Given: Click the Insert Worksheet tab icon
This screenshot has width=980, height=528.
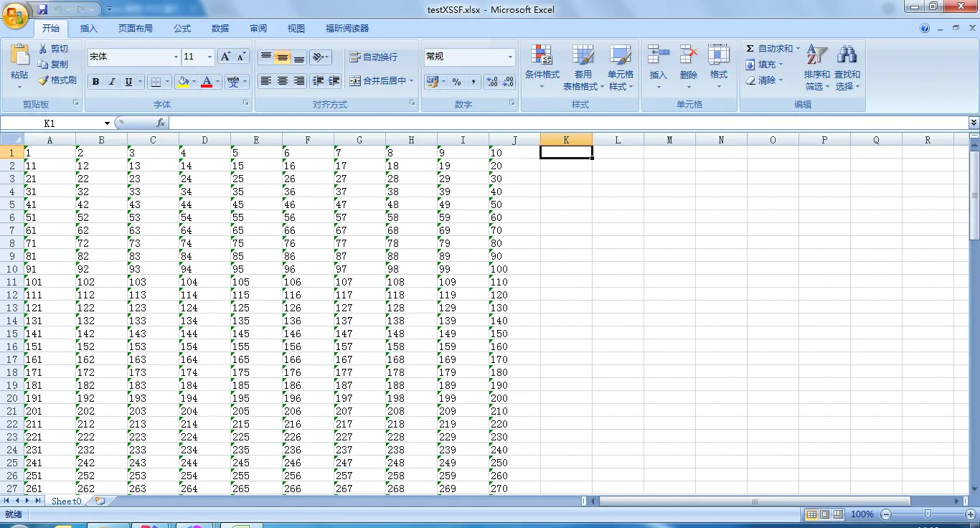Looking at the screenshot, I should point(100,501).
